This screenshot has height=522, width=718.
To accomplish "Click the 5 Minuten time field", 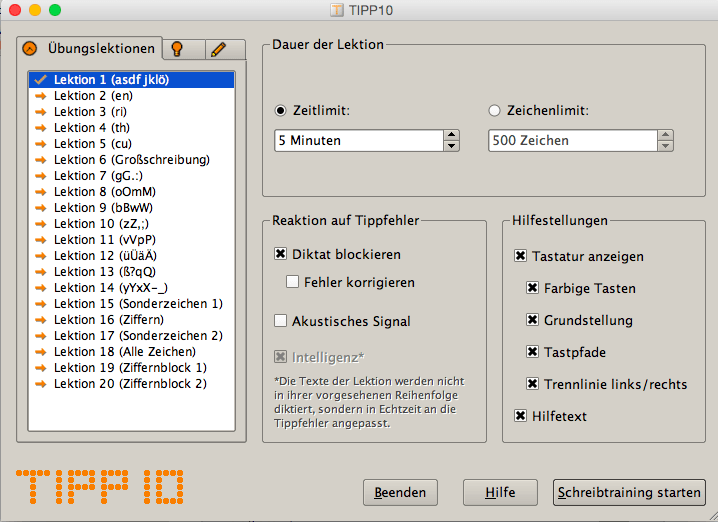I will (x=359, y=141).
